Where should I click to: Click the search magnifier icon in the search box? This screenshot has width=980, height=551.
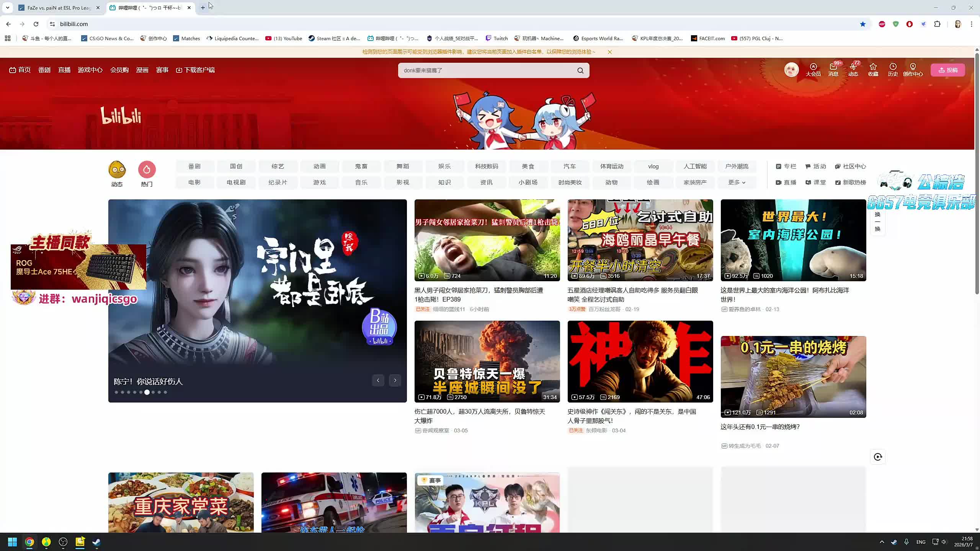click(580, 70)
